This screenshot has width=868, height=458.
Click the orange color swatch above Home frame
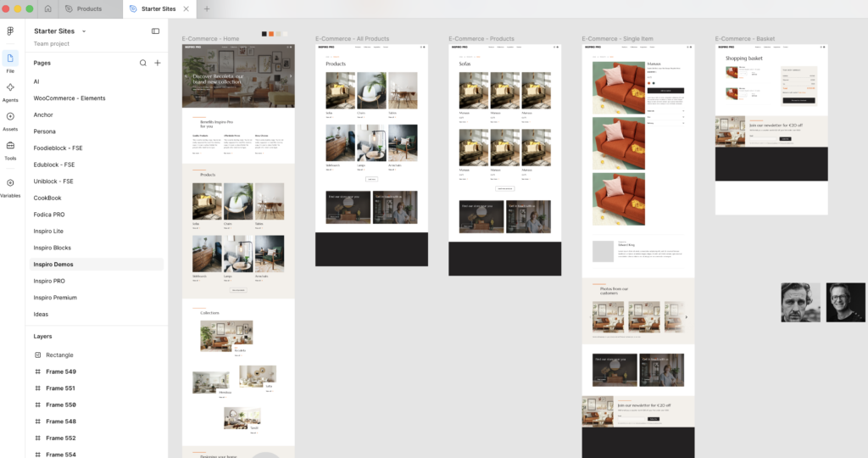pyautogui.click(x=271, y=34)
